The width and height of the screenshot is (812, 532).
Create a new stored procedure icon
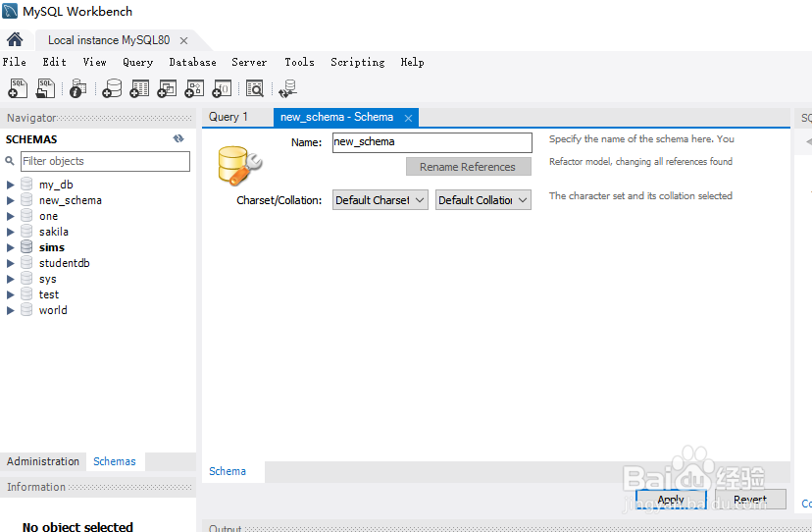194,88
